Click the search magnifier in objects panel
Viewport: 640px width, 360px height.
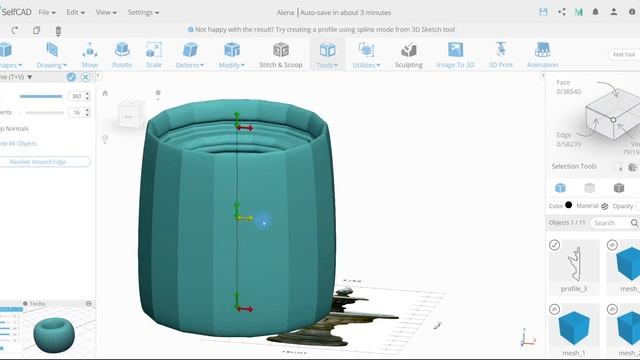pos(634,223)
